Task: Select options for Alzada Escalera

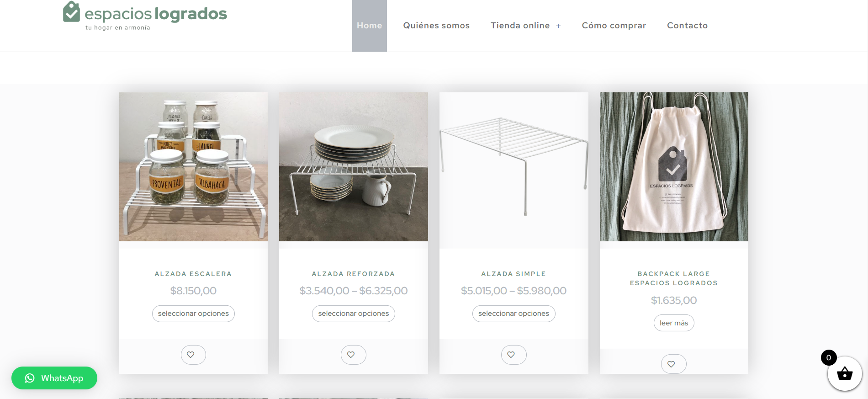Action: (x=193, y=314)
